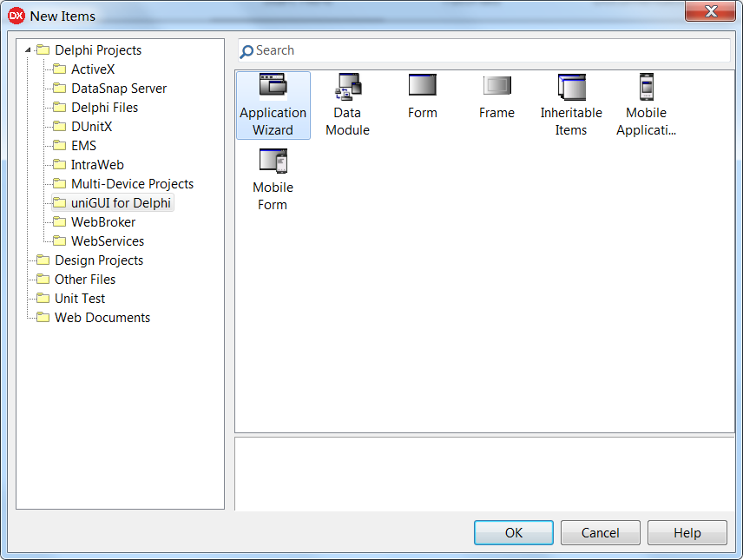
Task: Select the Form item icon
Action: coord(422,85)
